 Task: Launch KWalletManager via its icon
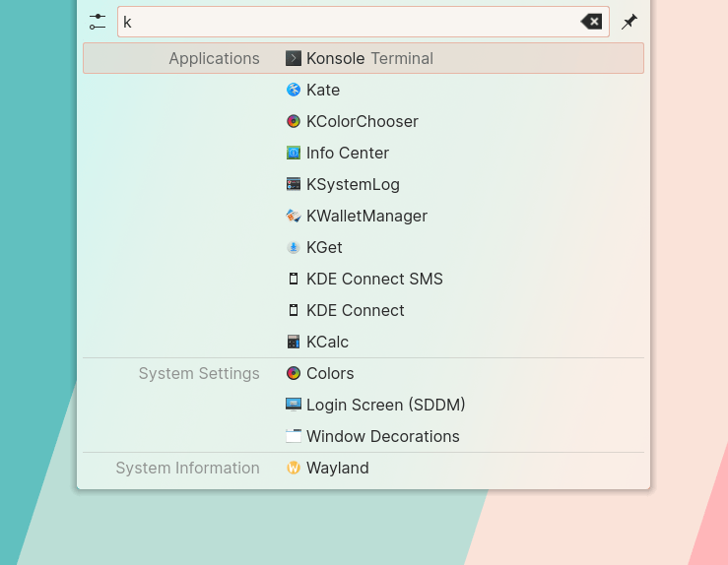[294, 216]
